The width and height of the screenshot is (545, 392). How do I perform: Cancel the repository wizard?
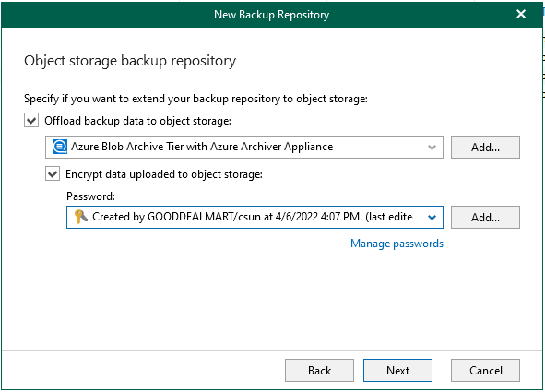[485, 371]
